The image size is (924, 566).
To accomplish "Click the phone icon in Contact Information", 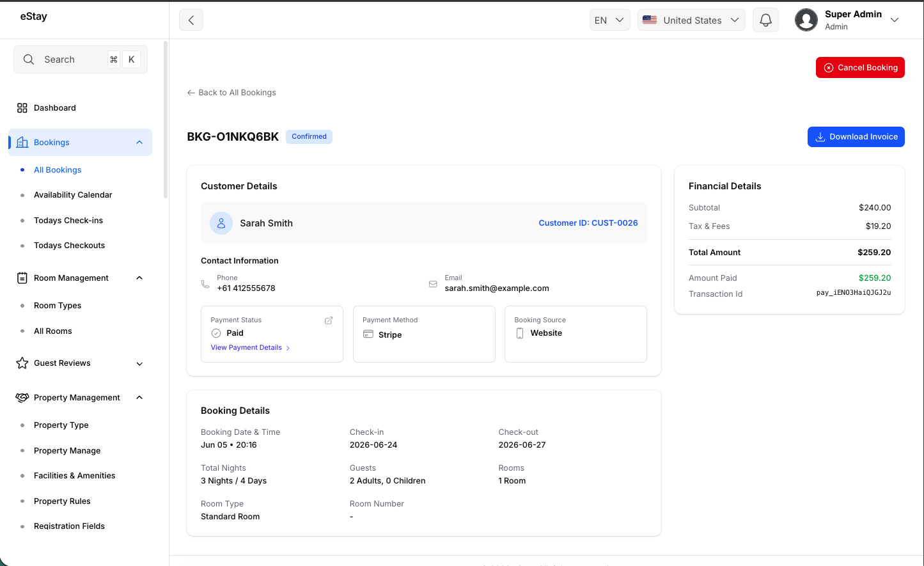I will click(205, 284).
